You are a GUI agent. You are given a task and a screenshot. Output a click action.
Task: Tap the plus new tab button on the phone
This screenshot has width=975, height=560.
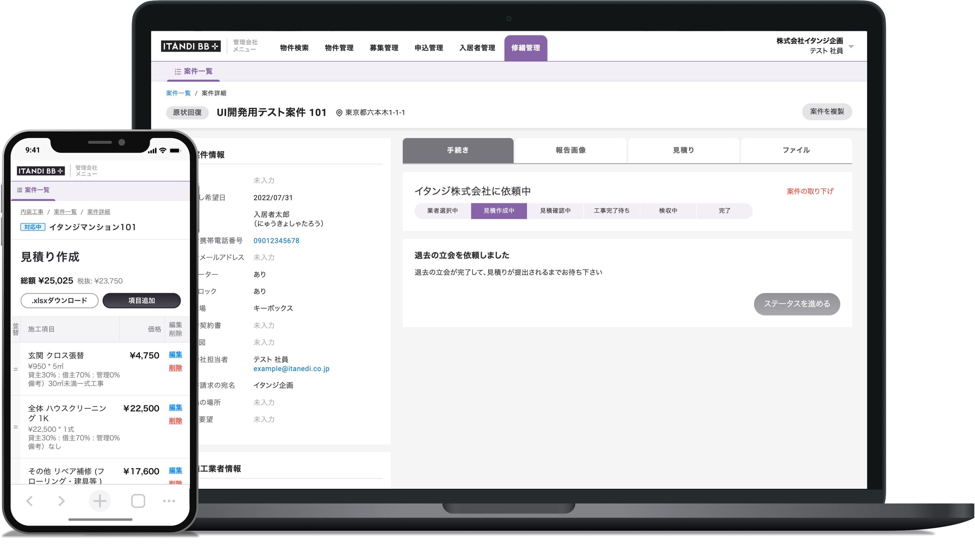click(x=100, y=501)
